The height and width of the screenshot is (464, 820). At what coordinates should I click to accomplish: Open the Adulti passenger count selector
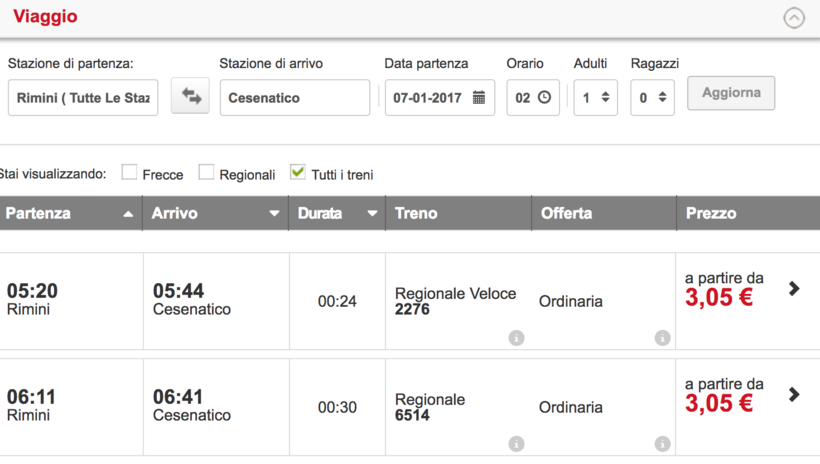(x=595, y=98)
